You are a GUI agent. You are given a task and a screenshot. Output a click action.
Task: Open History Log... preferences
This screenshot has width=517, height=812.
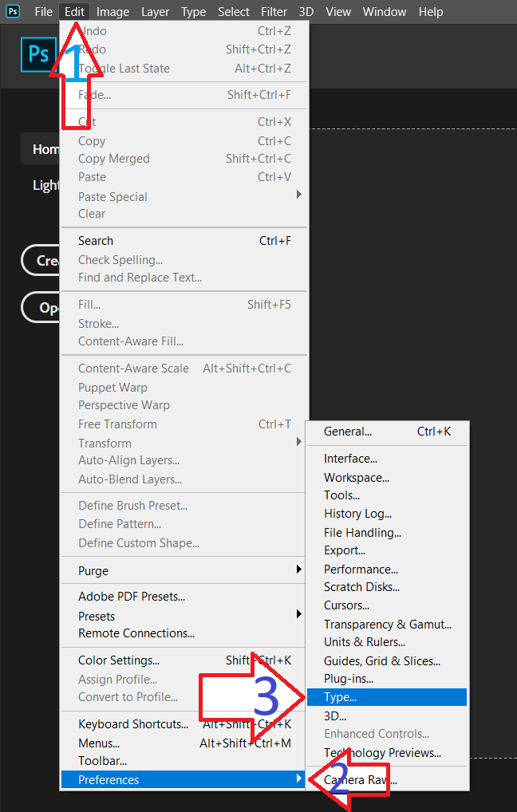tap(387, 514)
